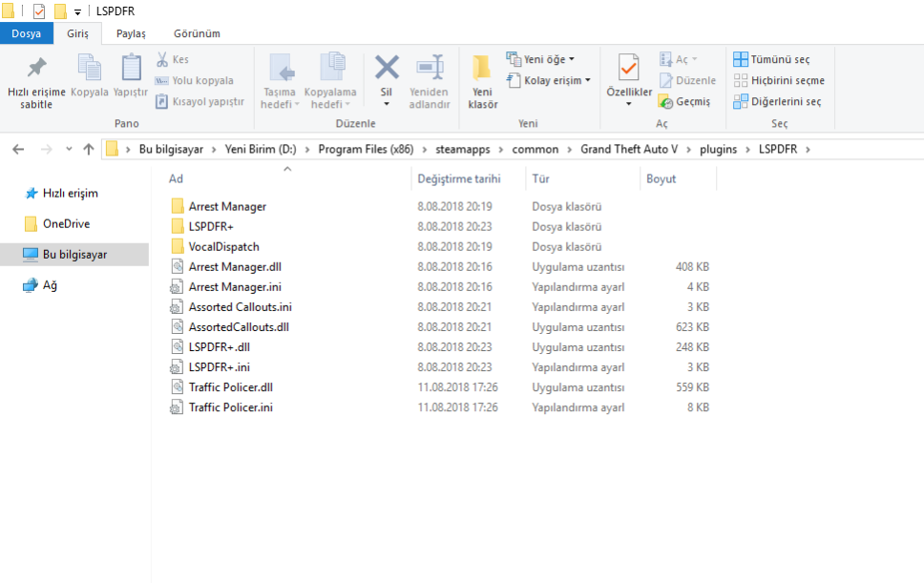Go up one folder level arrow
The image size is (924, 583).
(x=89, y=150)
